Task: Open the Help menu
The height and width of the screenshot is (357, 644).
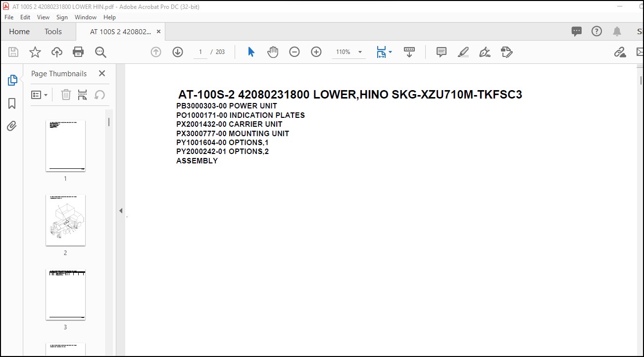Action: 109,17
